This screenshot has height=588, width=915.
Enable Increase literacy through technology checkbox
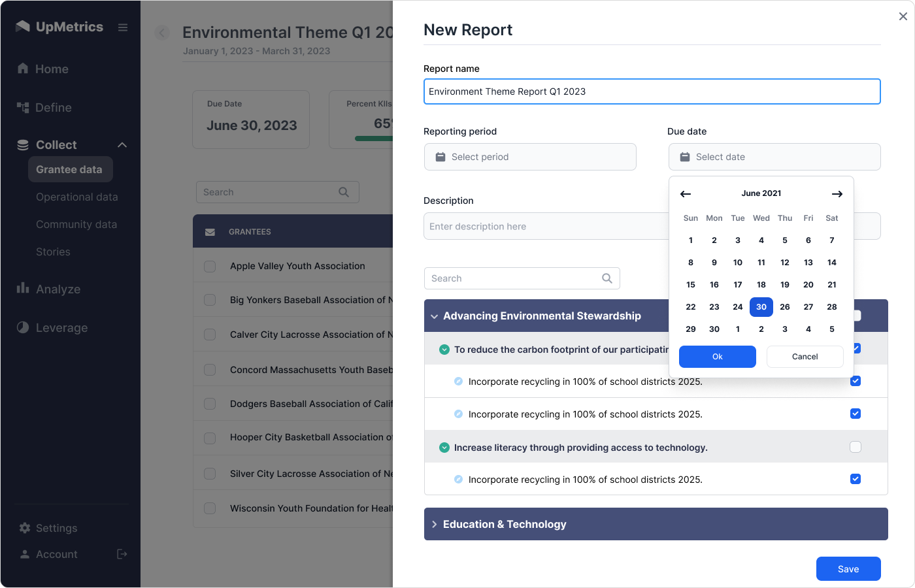[x=855, y=447]
